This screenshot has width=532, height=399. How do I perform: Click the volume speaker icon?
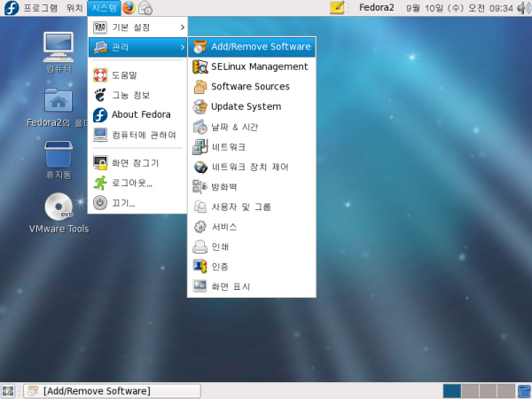(523, 8)
